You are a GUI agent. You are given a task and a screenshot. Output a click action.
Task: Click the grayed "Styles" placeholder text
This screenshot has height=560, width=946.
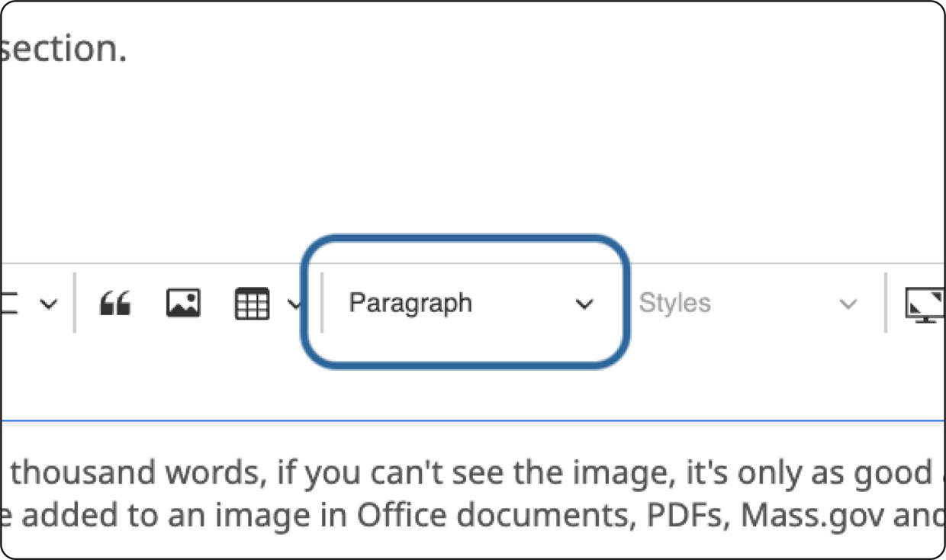[x=674, y=303]
